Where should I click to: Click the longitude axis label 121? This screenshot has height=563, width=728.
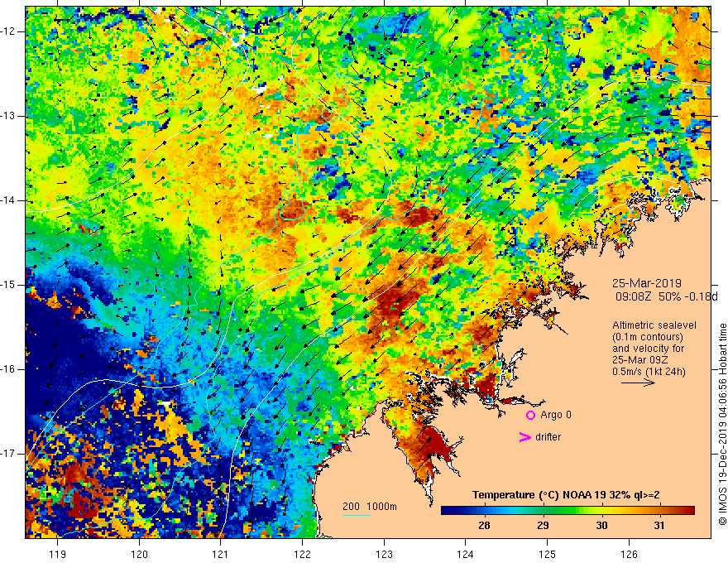click(x=221, y=554)
